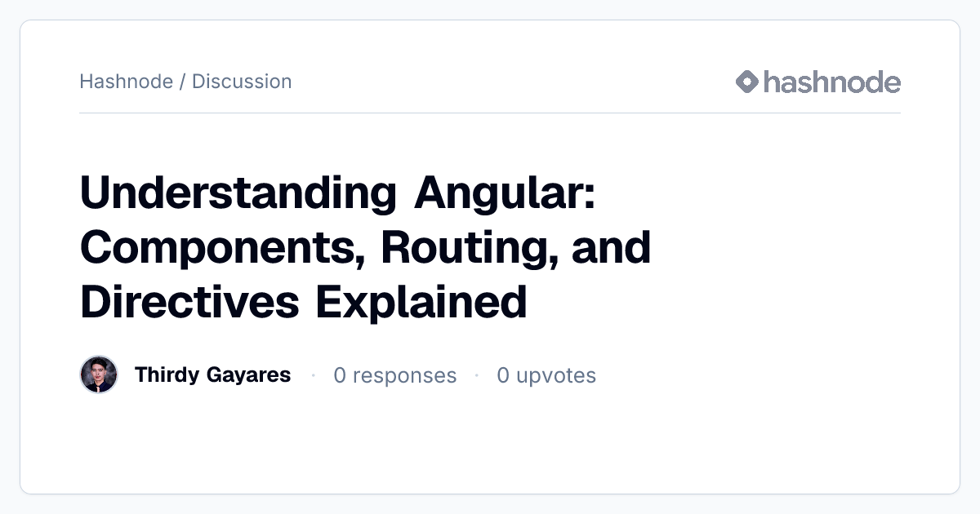Click the horizontal divider under header

(490, 113)
